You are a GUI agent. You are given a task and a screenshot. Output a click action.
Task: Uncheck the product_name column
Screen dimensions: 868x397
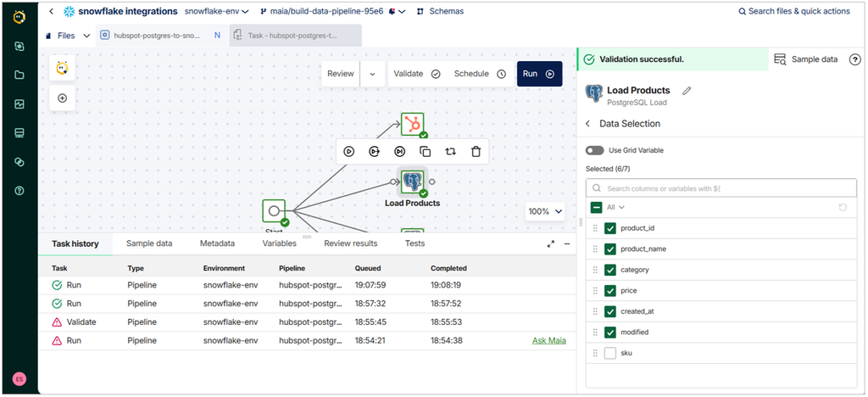(x=610, y=249)
